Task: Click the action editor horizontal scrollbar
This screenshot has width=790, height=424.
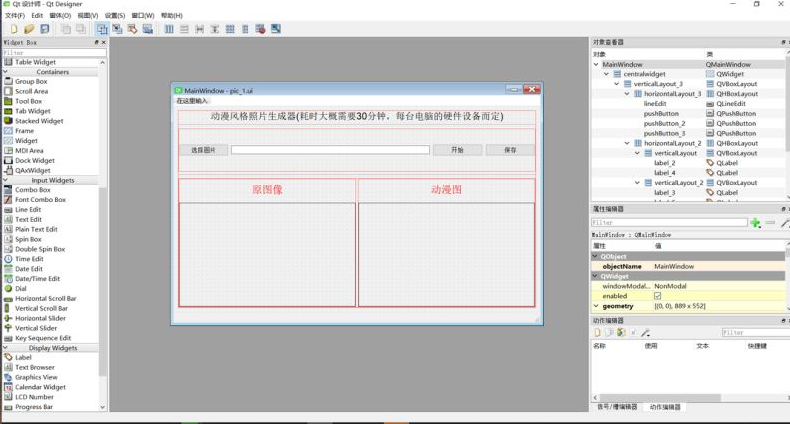Action: [660, 397]
